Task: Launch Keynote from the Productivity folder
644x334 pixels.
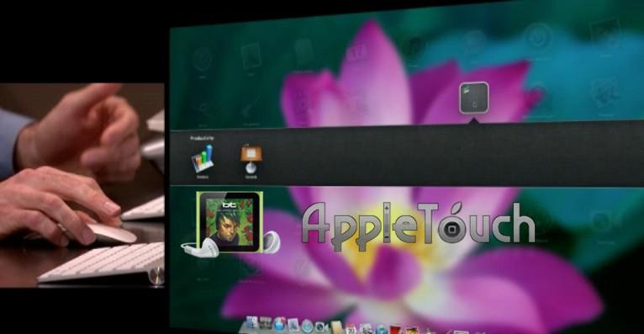Action: [x=251, y=159]
